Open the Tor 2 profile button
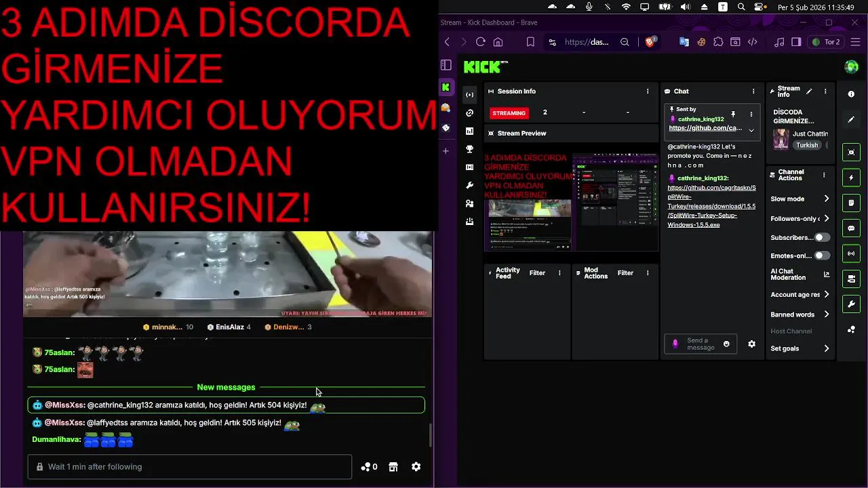This screenshot has width=868, height=488. [826, 42]
